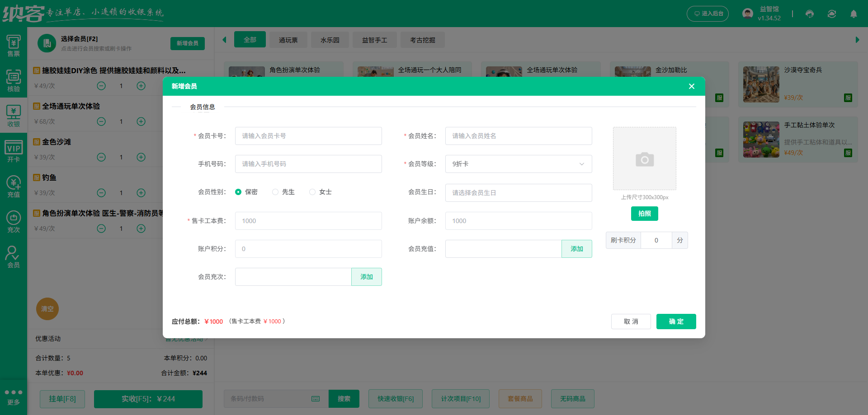Collapse category tabs with the left arrow
Image resolution: width=868 pixels, height=415 pixels.
coord(224,40)
